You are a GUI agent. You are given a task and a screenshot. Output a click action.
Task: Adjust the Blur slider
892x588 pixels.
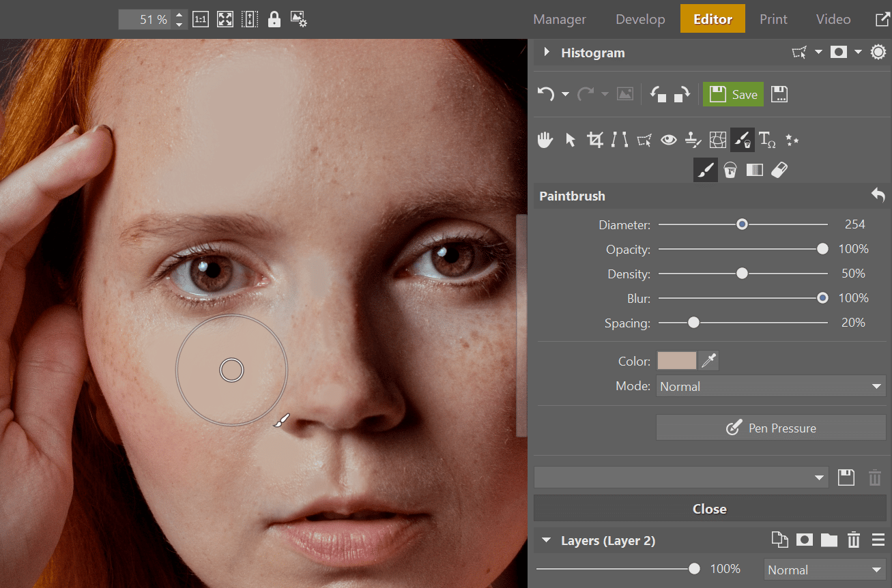(743, 298)
